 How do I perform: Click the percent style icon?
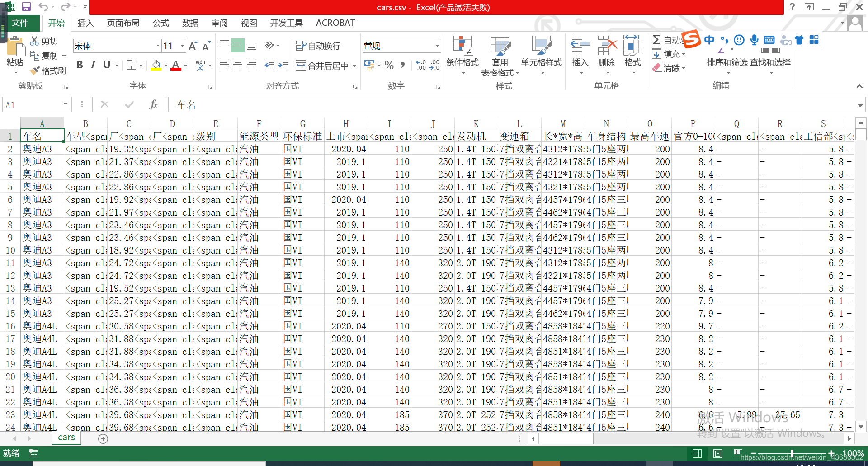[389, 65]
